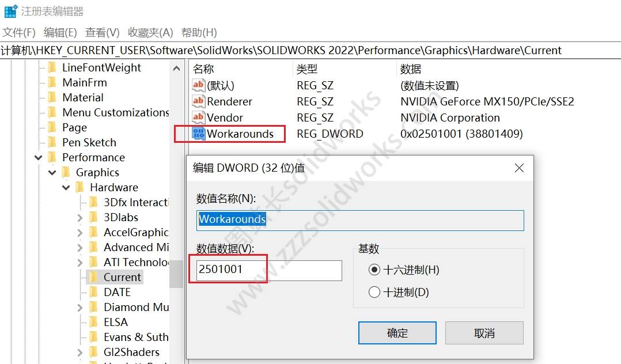Click the Registry Editor app icon in title bar

coord(10,11)
